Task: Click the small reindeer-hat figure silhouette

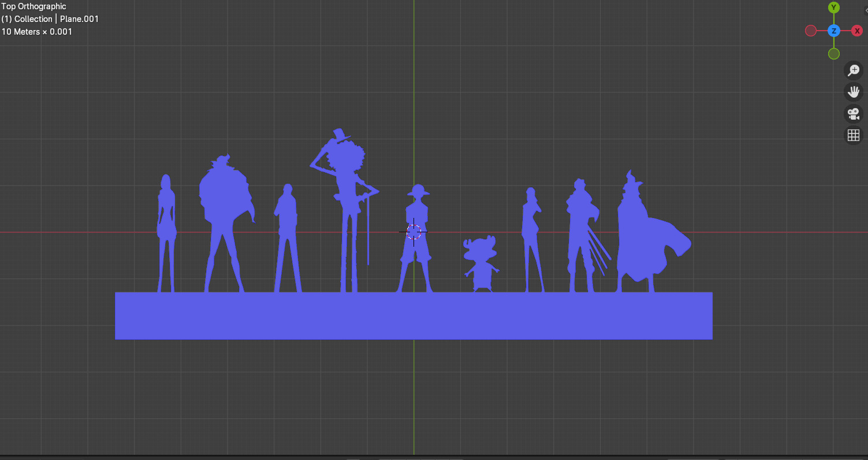Action: click(x=480, y=263)
